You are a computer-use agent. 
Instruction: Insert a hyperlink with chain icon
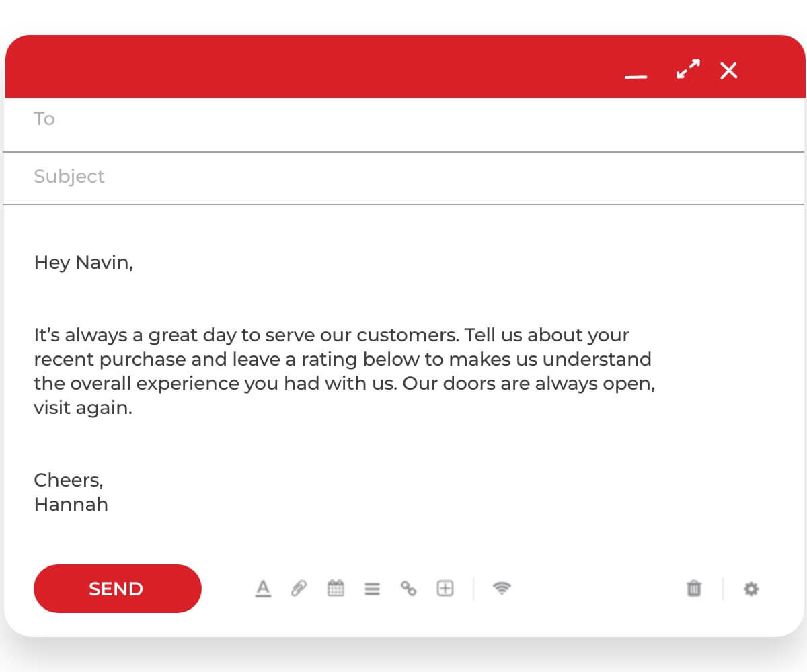pos(408,589)
